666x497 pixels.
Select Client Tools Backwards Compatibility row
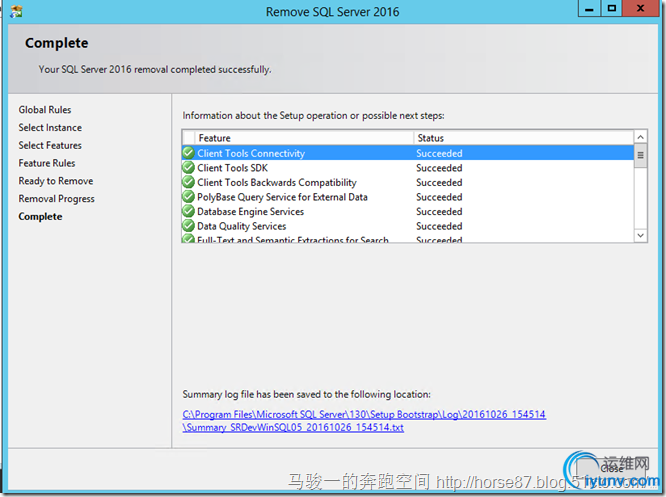tap(408, 182)
